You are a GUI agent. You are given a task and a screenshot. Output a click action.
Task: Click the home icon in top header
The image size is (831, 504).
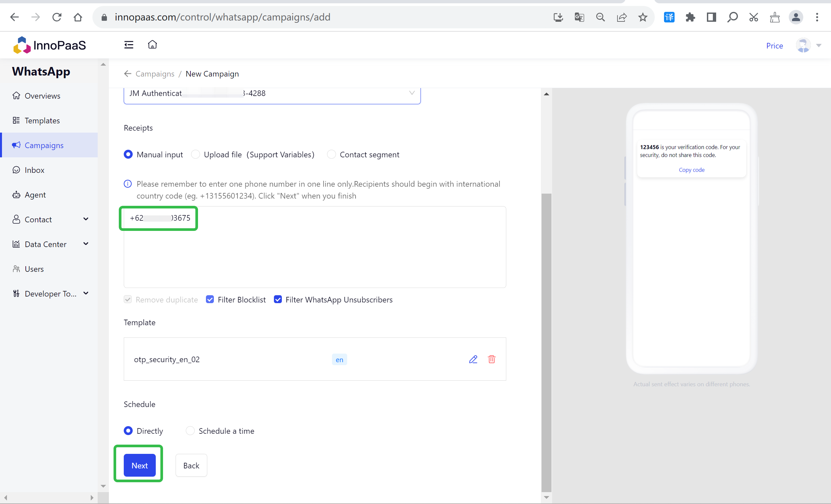[152, 45]
